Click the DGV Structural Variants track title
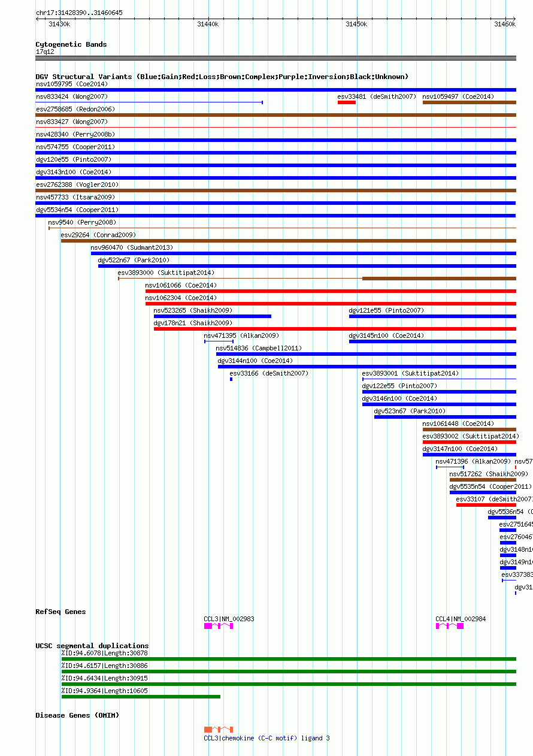Image resolution: width=533 pixels, height=756 pixels. click(x=222, y=77)
